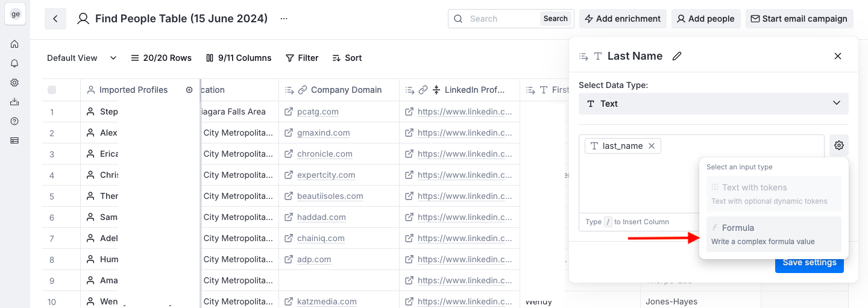
Task: Edit Last Name with pencil icon
Action: pos(677,56)
